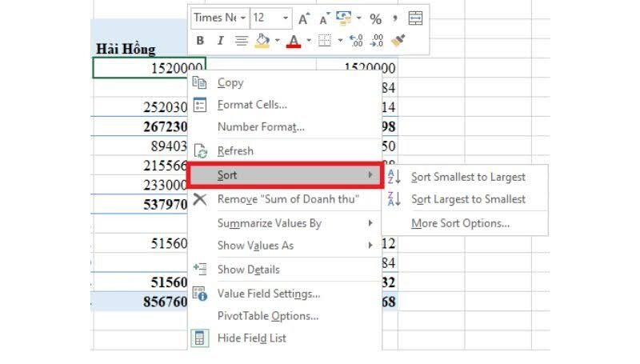
Task: Open PivotTable Options entry
Action: pyautogui.click(x=285, y=316)
